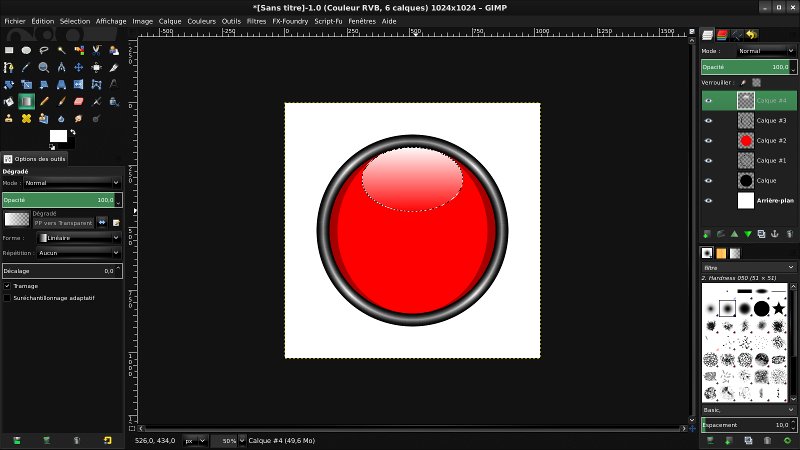Select the Cage Transform tool
Image resolution: width=800 pixels, height=450 pixels.
point(96,85)
